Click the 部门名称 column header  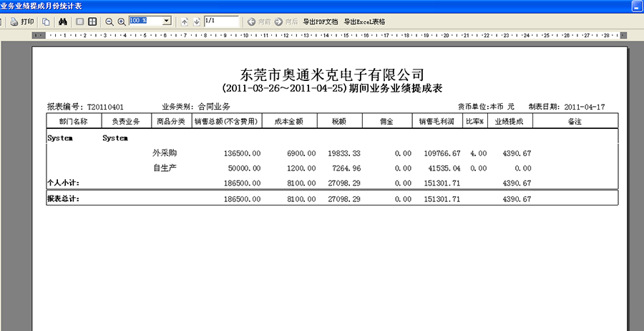[74, 121]
